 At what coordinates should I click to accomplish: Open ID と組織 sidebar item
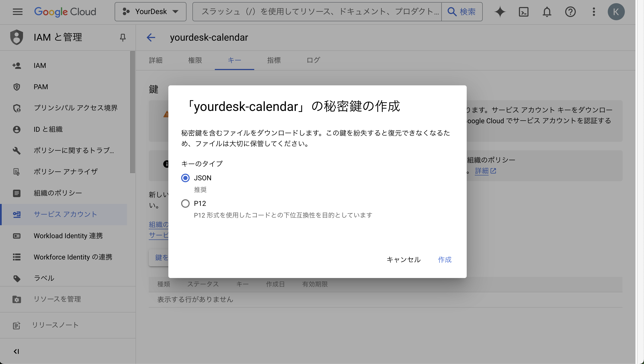click(x=64, y=129)
